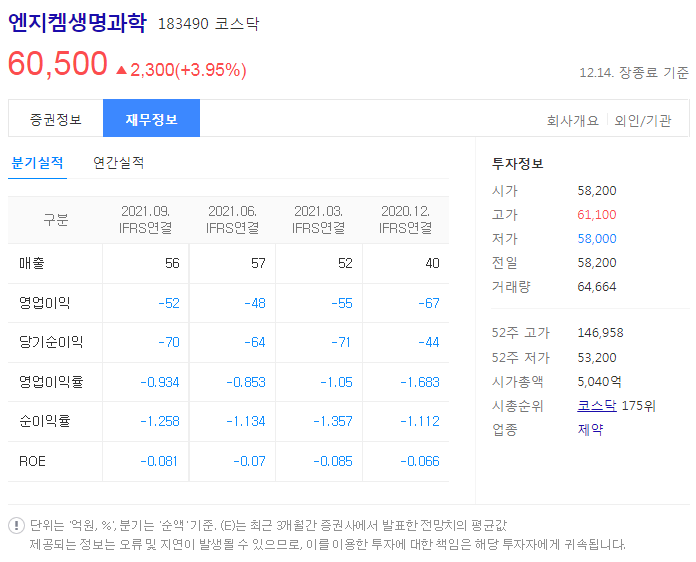Click the 제약 industry link
This screenshot has width=696, height=562.
coord(590,429)
